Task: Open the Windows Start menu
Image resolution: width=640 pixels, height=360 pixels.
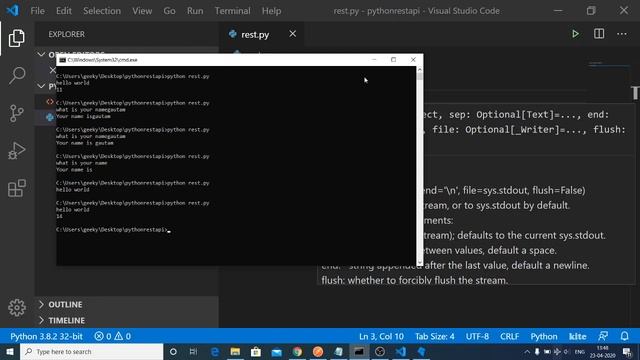Action: point(10,351)
